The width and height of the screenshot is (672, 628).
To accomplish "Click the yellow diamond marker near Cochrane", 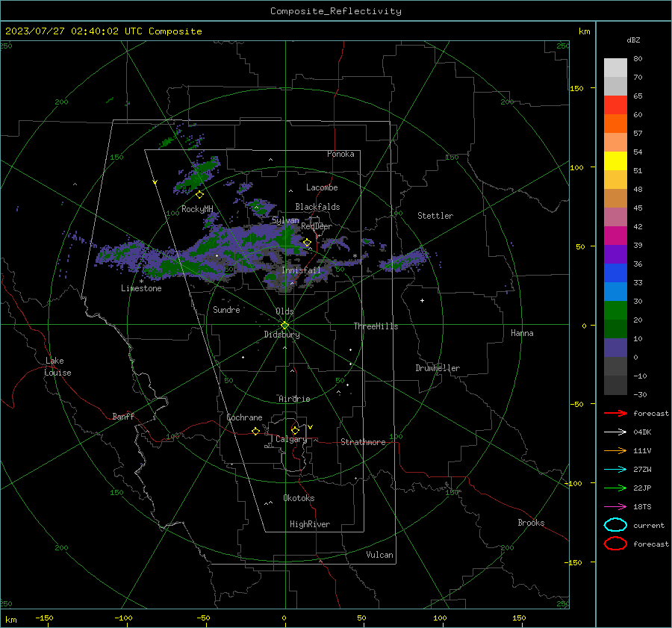I will (255, 431).
